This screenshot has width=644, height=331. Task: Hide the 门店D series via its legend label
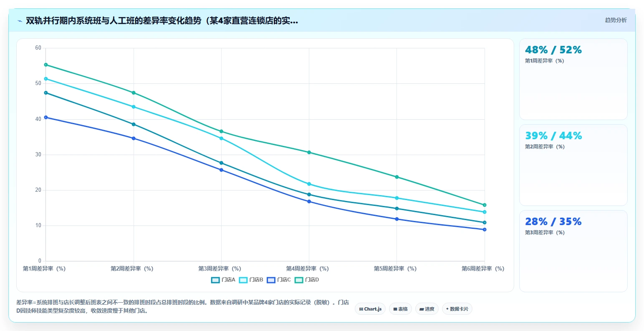312,280
